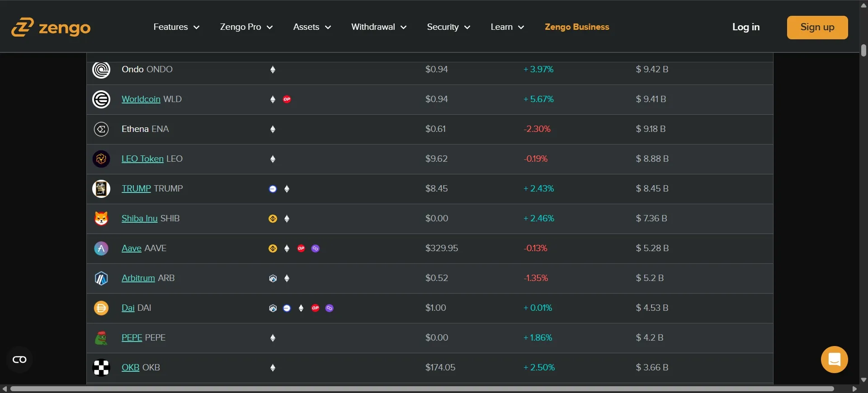The width and height of the screenshot is (868, 393).
Task: Click Dai market cap $ 4.53 B
Action: [652, 308]
